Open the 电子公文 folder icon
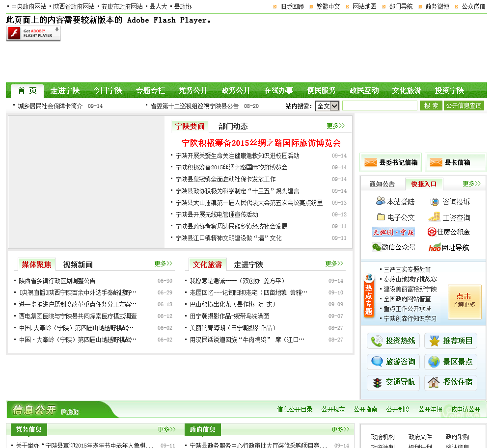 381,217
